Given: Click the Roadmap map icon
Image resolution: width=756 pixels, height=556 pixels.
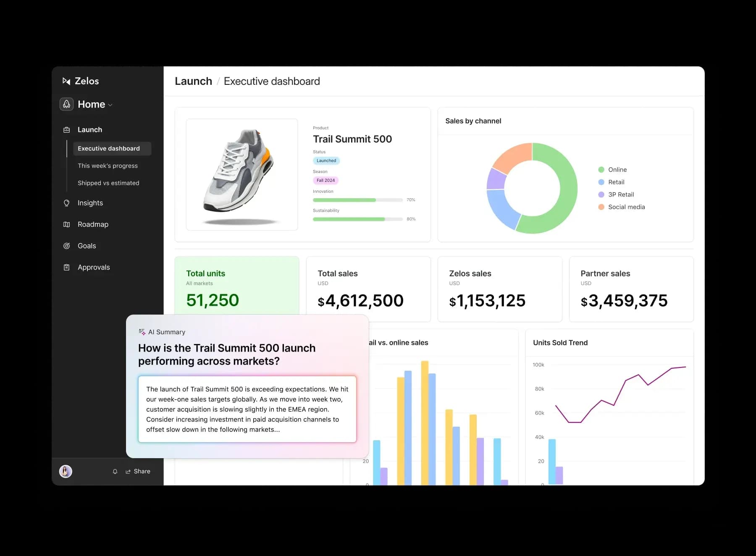Looking at the screenshot, I should pos(66,224).
